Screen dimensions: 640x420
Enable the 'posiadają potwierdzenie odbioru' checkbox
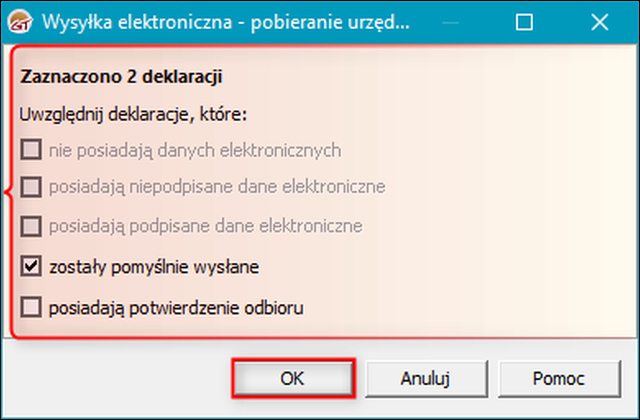tap(31, 307)
